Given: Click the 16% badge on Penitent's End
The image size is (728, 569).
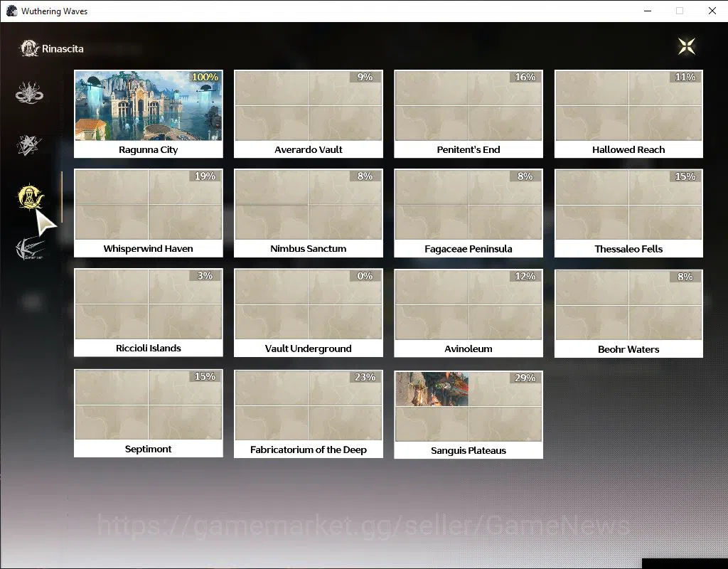Looking at the screenshot, I should pos(525,77).
